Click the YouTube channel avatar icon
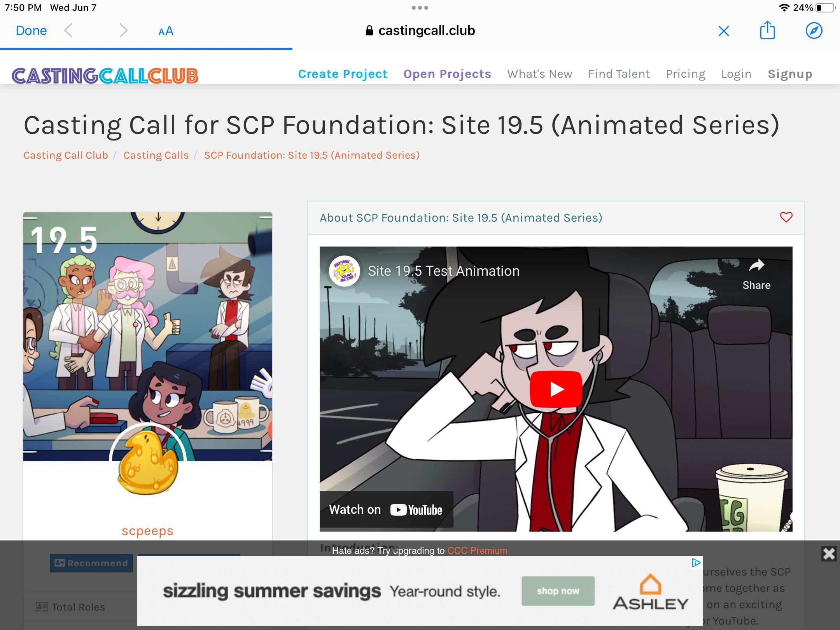This screenshot has width=840, height=630. pyautogui.click(x=344, y=271)
